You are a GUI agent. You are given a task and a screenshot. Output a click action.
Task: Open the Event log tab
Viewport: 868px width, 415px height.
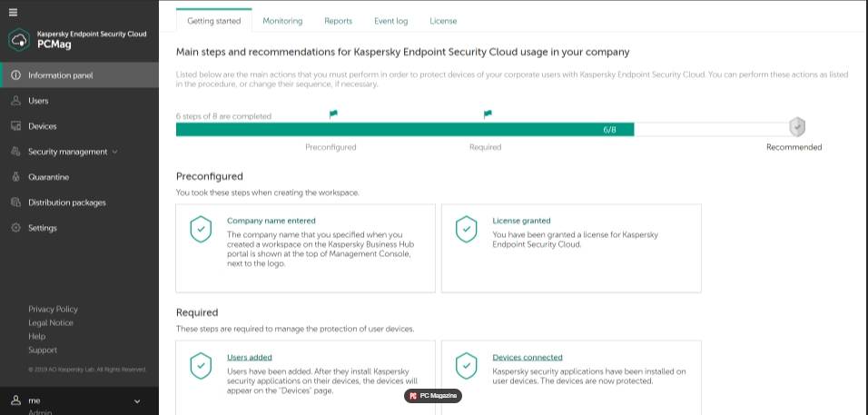tap(390, 21)
